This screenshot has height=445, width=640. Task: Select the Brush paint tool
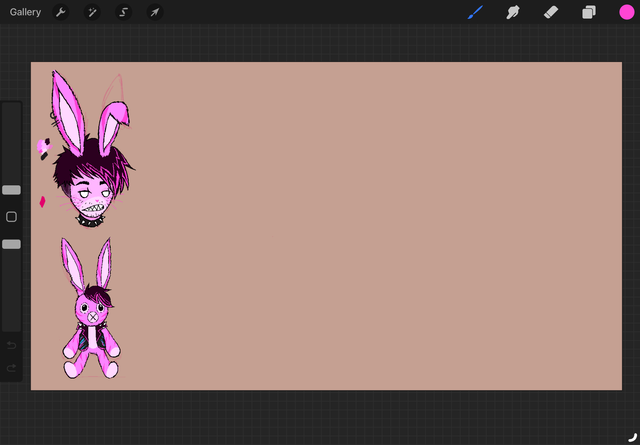(476, 12)
